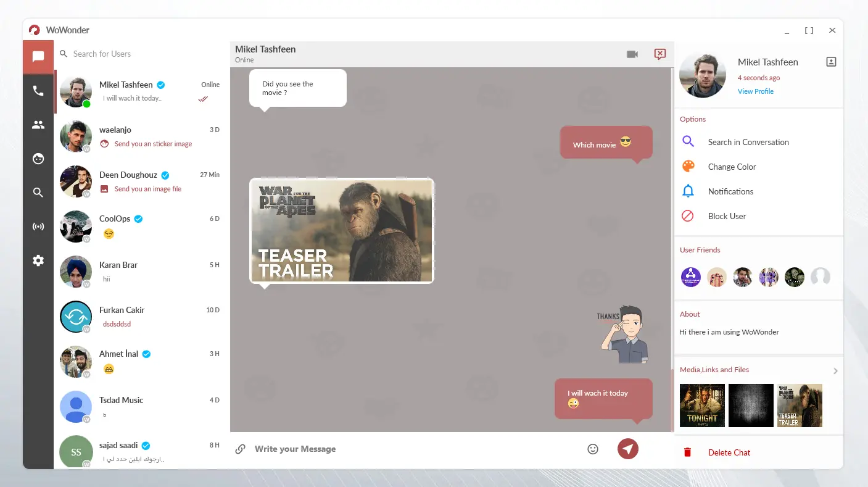Click the 'Which movie' message bubble
868x487 pixels.
pyautogui.click(x=606, y=143)
